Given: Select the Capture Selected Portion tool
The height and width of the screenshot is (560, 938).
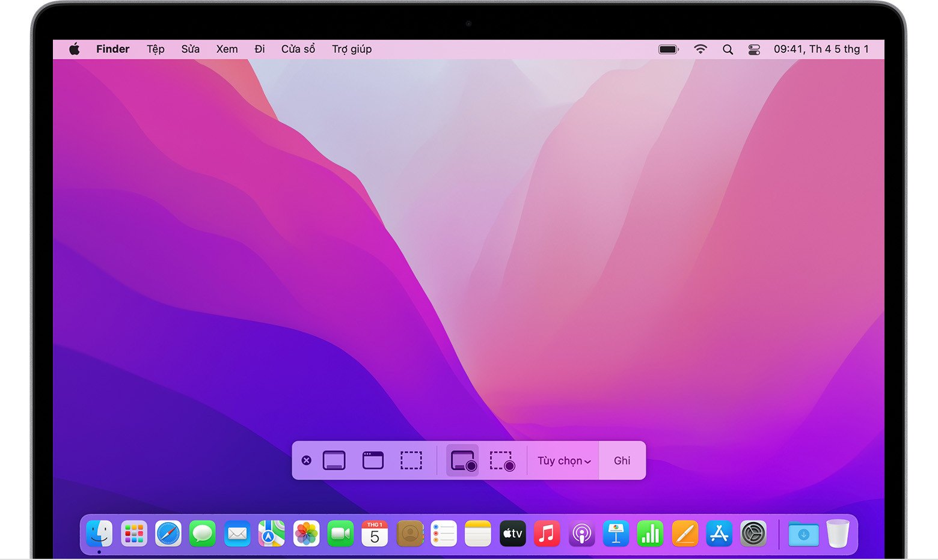Looking at the screenshot, I should coord(411,460).
